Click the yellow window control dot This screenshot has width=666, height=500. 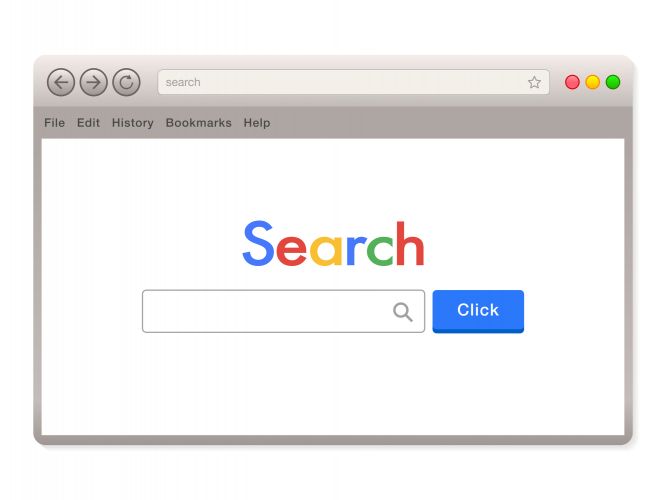point(593,82)
